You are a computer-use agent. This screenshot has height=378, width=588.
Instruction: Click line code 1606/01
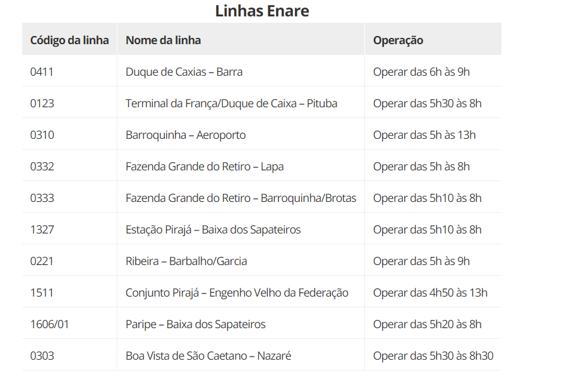(49, 324)
